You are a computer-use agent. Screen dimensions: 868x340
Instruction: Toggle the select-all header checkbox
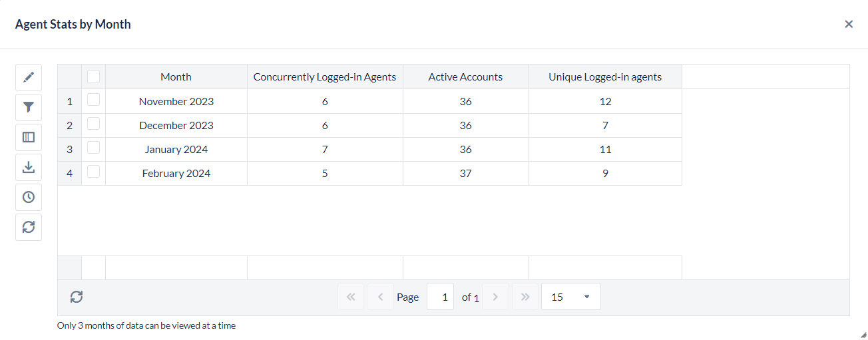coord(94,77)
